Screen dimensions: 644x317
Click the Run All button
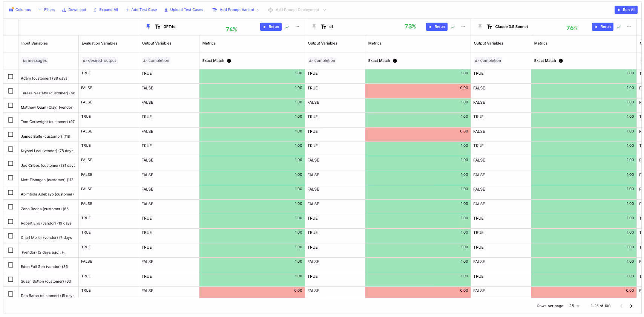[x=626, y=10]
